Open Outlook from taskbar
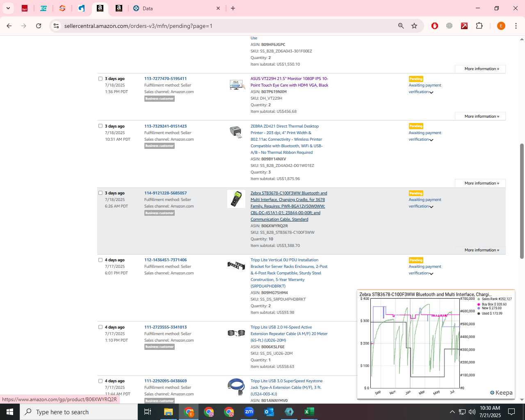 pos(269,412)
